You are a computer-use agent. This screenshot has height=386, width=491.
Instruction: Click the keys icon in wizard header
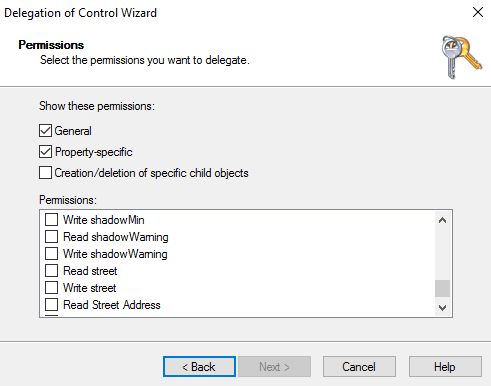click(461, 57)
